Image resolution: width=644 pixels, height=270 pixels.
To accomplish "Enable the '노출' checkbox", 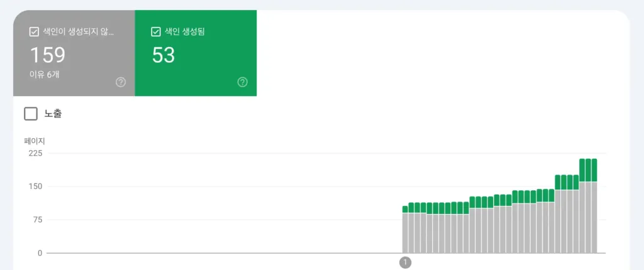I will tap(30, 114).
